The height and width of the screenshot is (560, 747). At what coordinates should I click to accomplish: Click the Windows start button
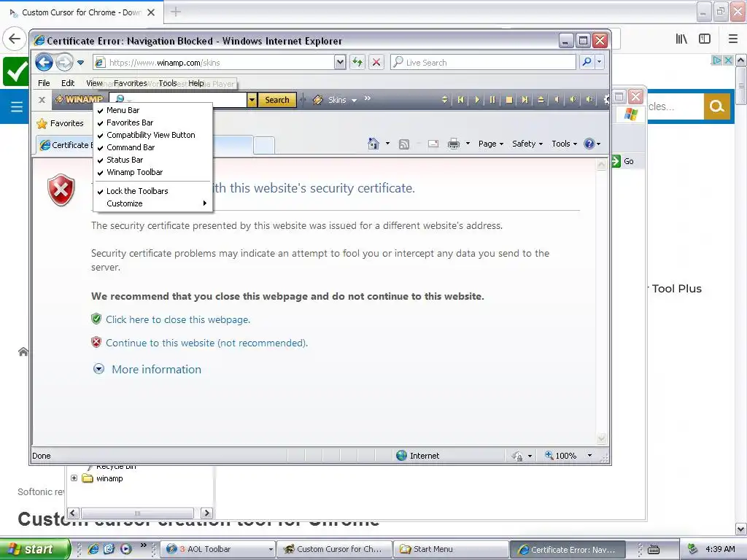34,549
